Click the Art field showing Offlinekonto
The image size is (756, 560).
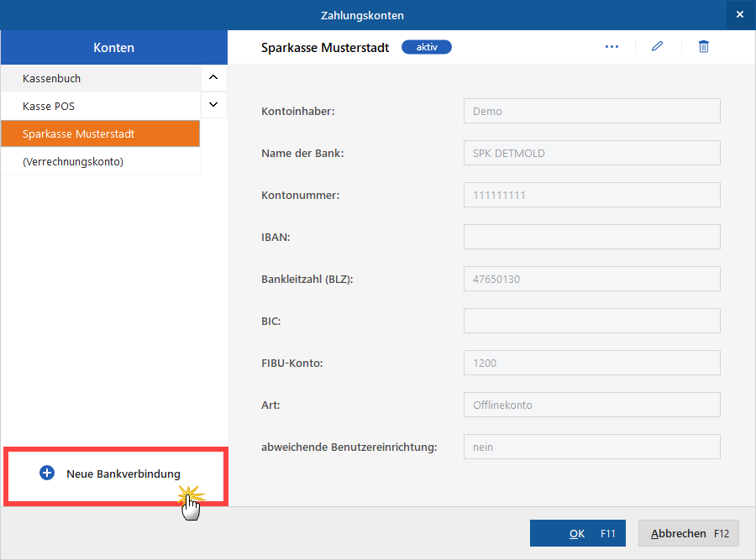[591, 405]
